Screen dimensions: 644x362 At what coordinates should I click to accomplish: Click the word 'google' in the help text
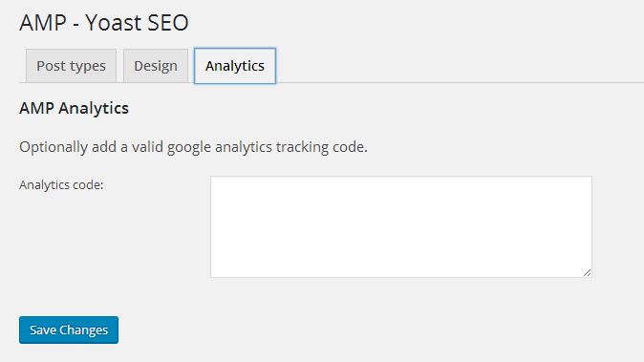tap(189, 148)
